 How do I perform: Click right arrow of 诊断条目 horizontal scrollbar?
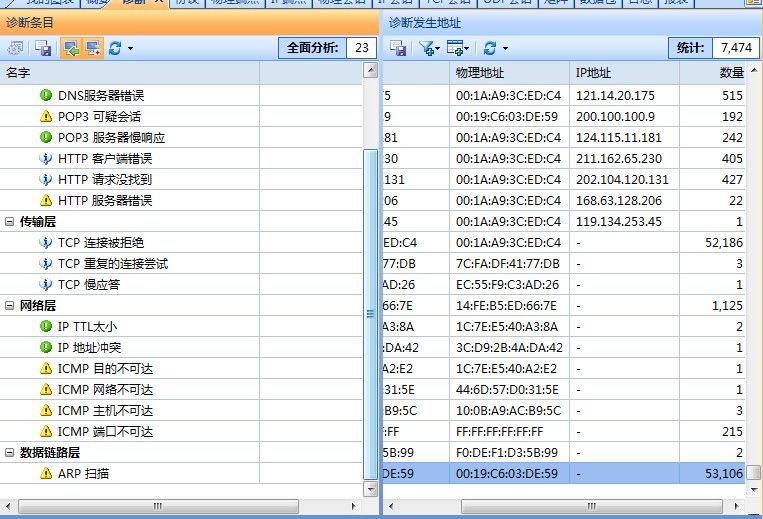[354, 506]
